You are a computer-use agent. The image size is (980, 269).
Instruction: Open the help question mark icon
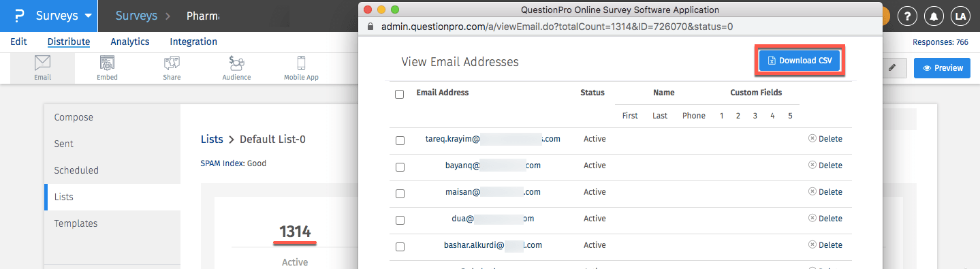click(x=907, y=16)
